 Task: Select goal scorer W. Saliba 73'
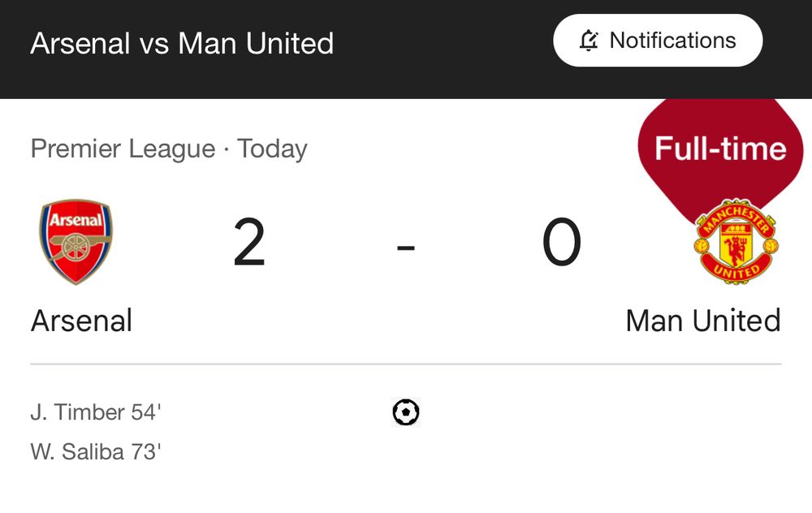pyautogui.click(x=96, y=452)
